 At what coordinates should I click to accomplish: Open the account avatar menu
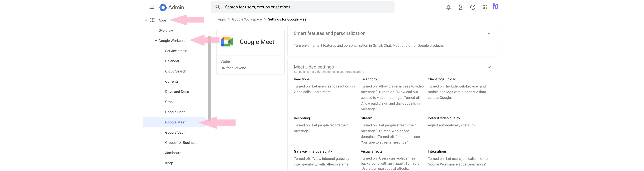[495, 6]
